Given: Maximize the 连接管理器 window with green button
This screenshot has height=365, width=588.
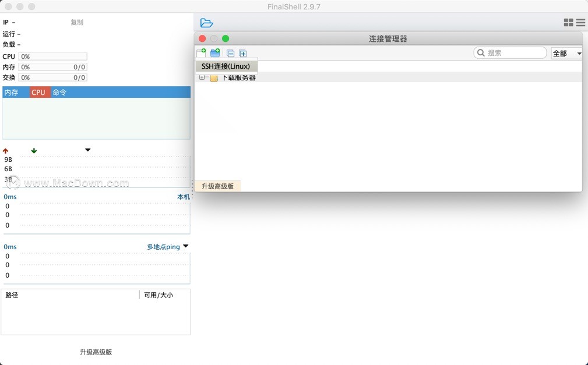Looking at the screenshot, I should tap(226, 38).
